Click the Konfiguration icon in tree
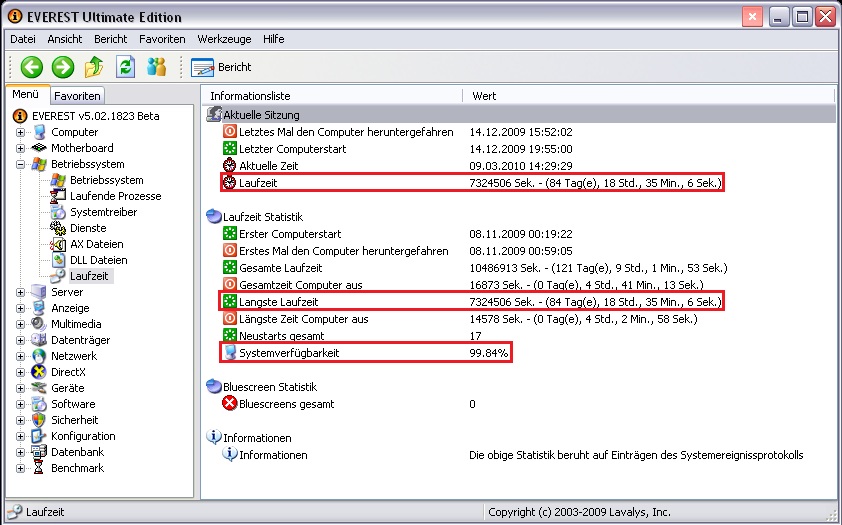Image resolution: width=842 pixels, height=525 pixels. click(x=39, y=436)
